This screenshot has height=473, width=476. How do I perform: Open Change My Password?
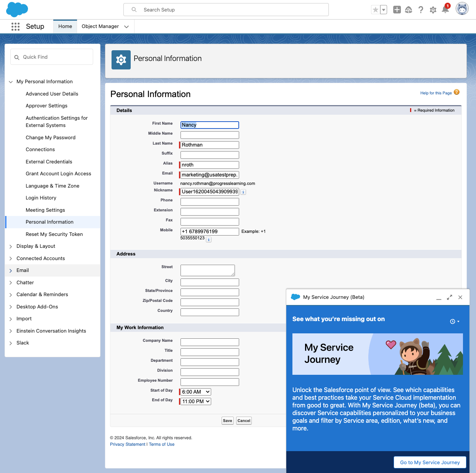pos(51,137)
